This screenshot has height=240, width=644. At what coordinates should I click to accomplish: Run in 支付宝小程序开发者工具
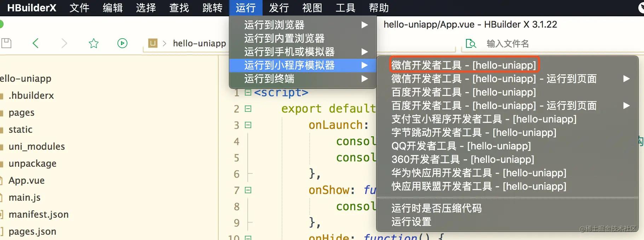(x=507, y=119)
